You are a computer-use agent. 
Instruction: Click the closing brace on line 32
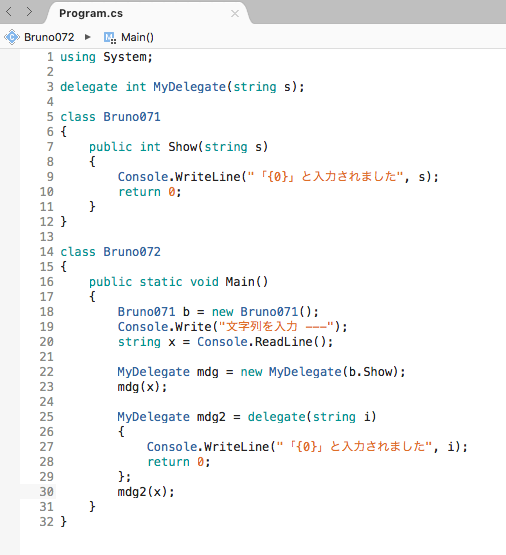coord(63,522)
